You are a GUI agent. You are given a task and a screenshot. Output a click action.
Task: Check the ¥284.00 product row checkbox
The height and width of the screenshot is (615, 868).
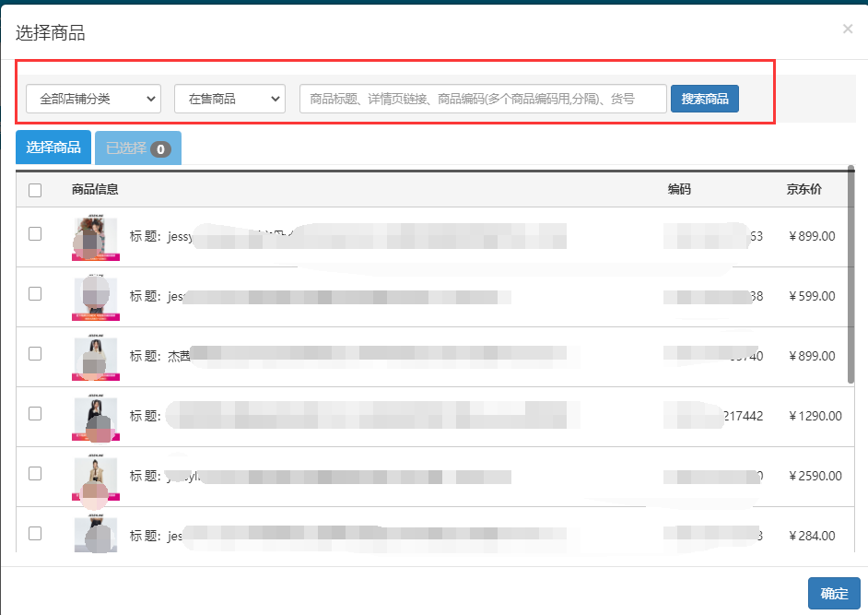pos(35,534)
